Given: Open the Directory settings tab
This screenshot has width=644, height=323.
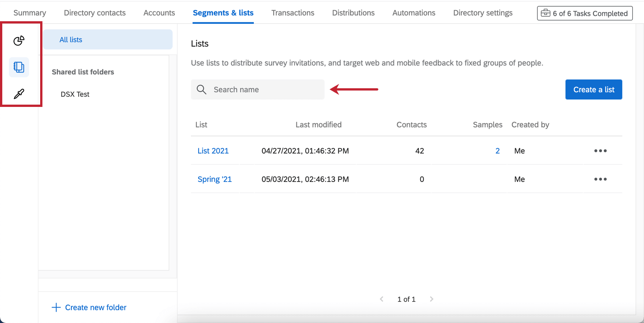Looking at the screenshot, I should [x=483, y=13].
